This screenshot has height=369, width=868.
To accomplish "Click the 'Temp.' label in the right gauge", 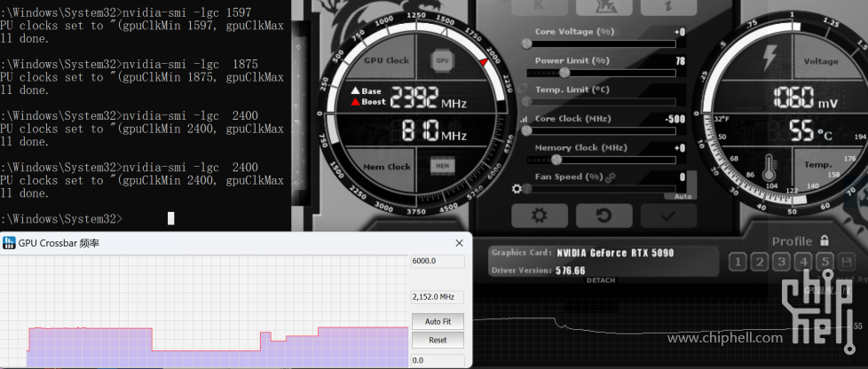I will (x=818, y=165).
